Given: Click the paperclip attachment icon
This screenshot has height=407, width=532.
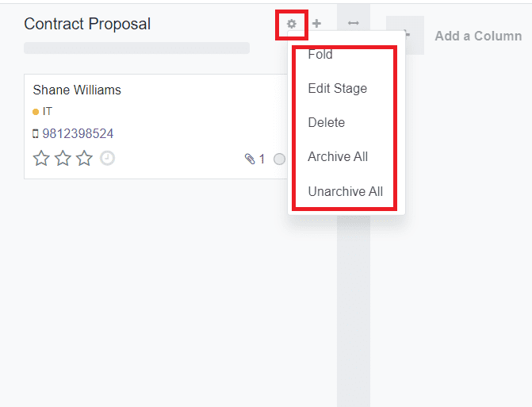Looking at the screenshot, I should [251, 159].
